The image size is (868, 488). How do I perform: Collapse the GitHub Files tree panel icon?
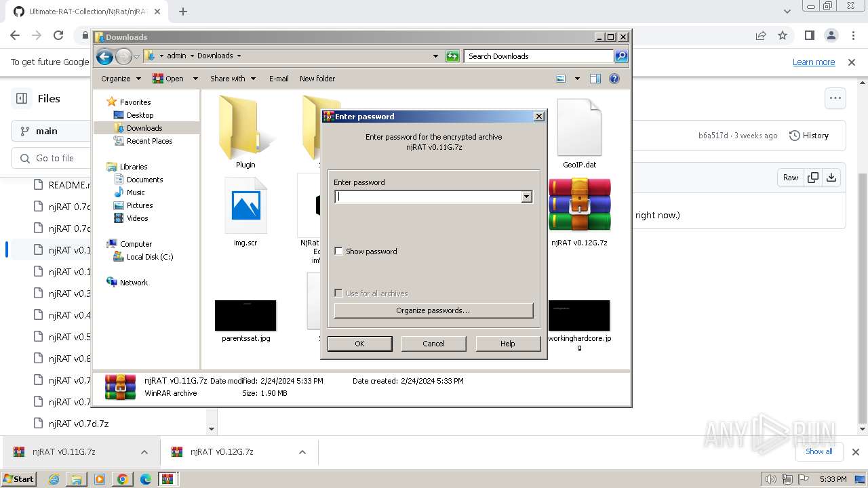coord(22,98)
